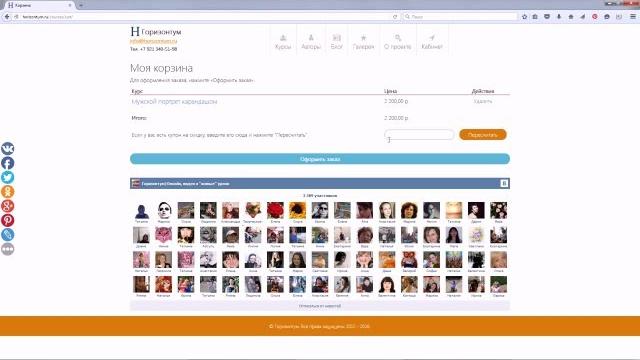Image resolution: width=640 pixels, height=360 pixels.
Task: Share via Odnoklassniki orange icon
Action: pyautogui.click(x=7, y=191)
